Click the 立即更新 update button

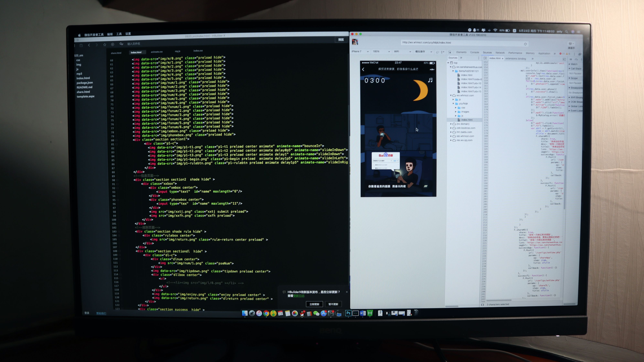(314, 304)
